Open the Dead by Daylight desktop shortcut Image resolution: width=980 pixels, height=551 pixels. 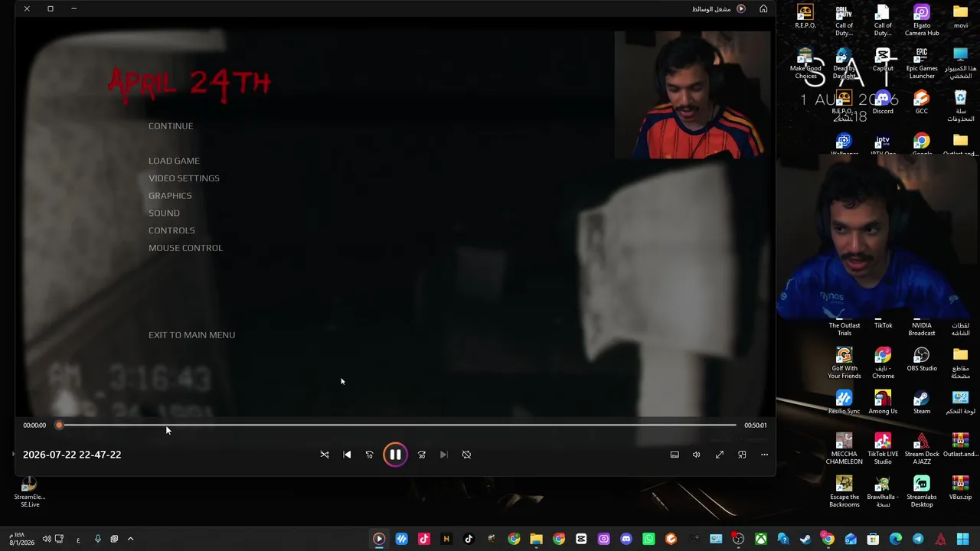844,64
